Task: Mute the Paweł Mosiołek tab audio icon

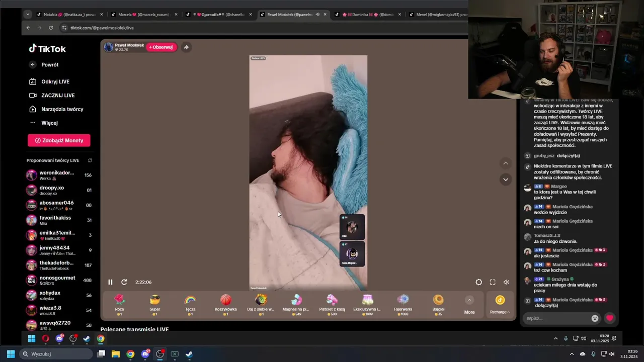Action: pos(317,15)
